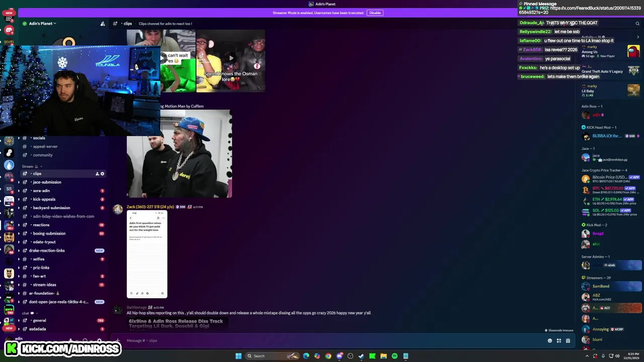
Task: Open the 6ix9ine photo attachment
Action: pos(179,154)
